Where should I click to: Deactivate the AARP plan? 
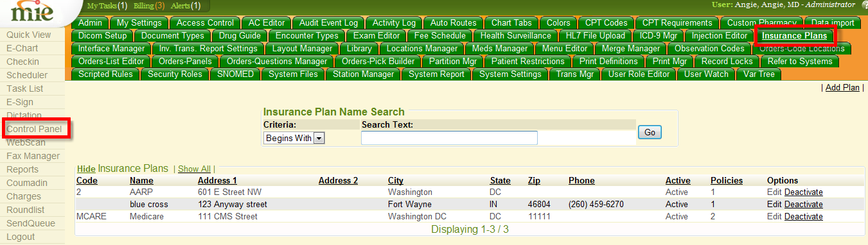point(803,192)
